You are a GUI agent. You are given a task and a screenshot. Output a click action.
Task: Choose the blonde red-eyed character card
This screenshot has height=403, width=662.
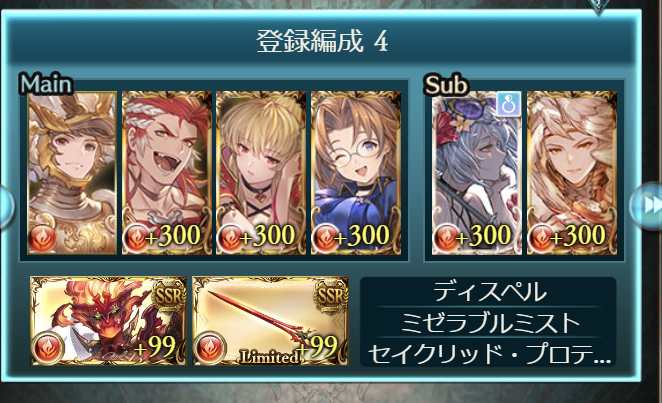coord(261,173)
